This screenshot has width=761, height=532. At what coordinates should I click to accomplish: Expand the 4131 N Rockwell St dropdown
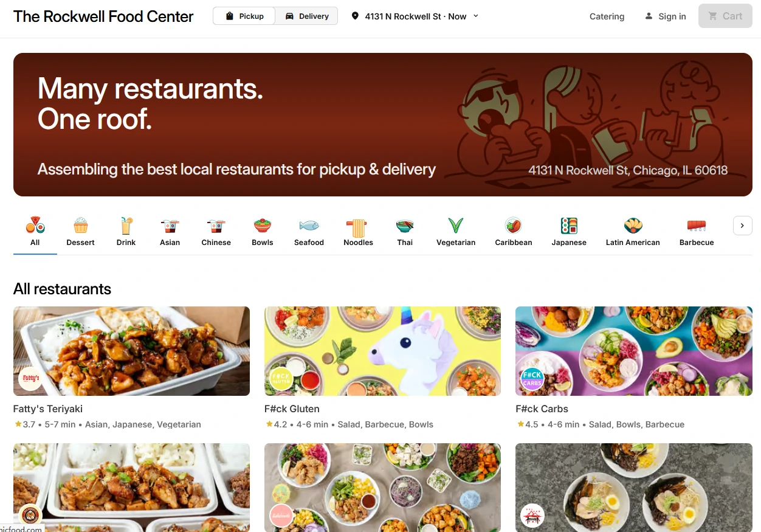(x=415, y=16)
